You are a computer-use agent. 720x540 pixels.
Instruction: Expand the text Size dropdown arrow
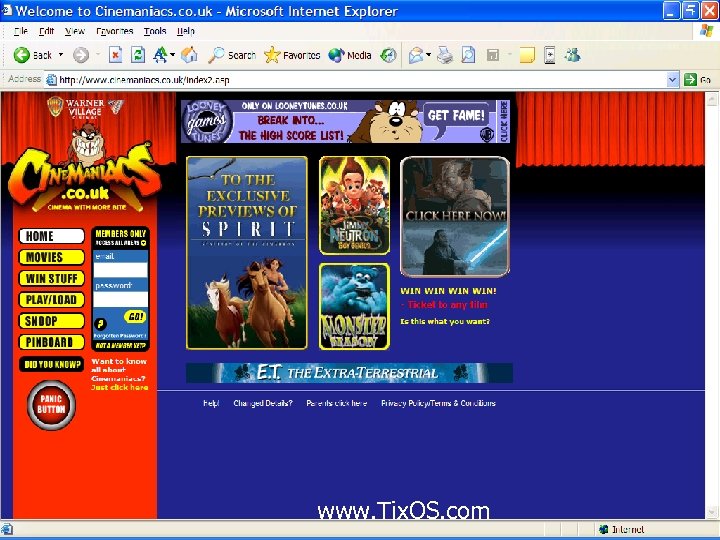(173, 55)
